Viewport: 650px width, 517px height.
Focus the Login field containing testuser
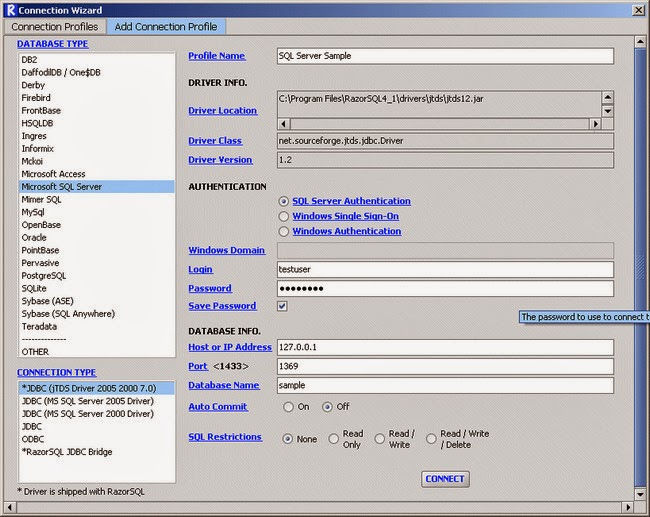pos(445,269)
